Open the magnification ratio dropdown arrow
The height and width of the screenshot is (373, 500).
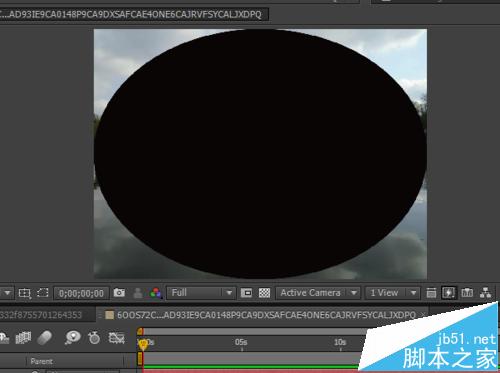click(x=7, y=293)
